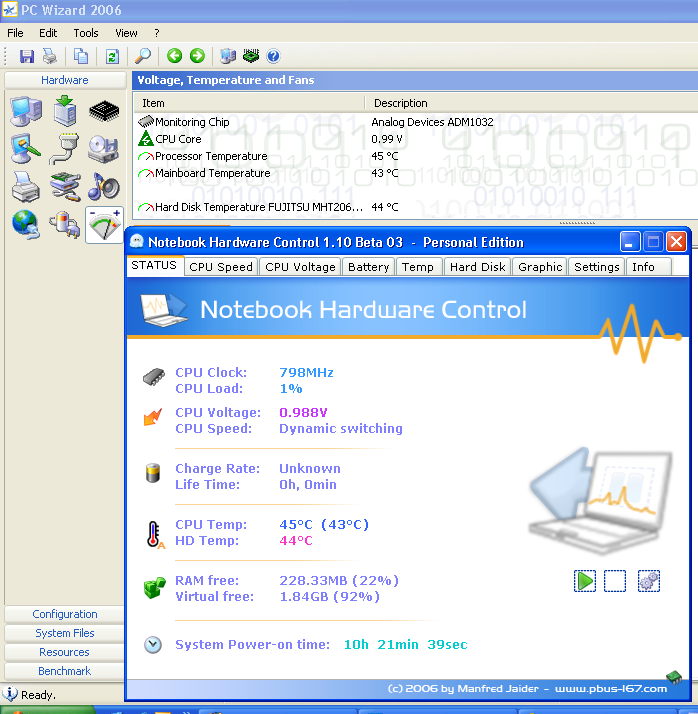
Task: Click the 0.988V CPU Voltage value
Action: click(x=303, y=413)
